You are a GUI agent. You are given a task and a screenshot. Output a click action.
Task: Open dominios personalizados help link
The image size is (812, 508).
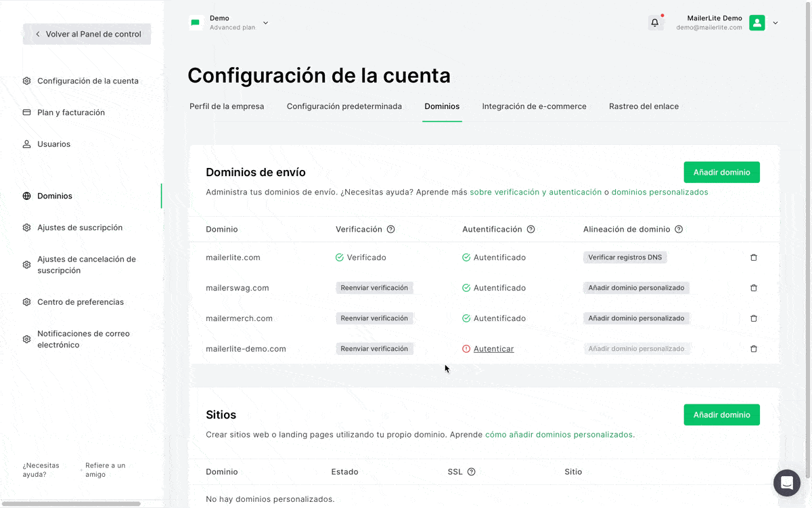tap(660, 192)
